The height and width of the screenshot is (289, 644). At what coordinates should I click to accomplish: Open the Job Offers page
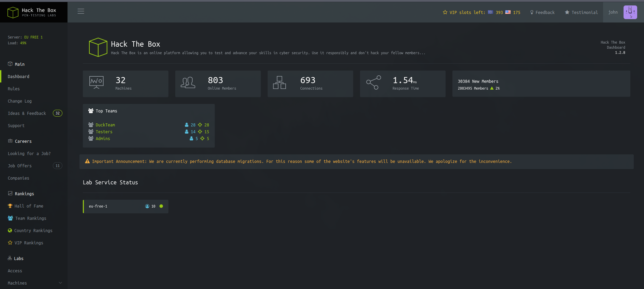[x=20, y=166]
